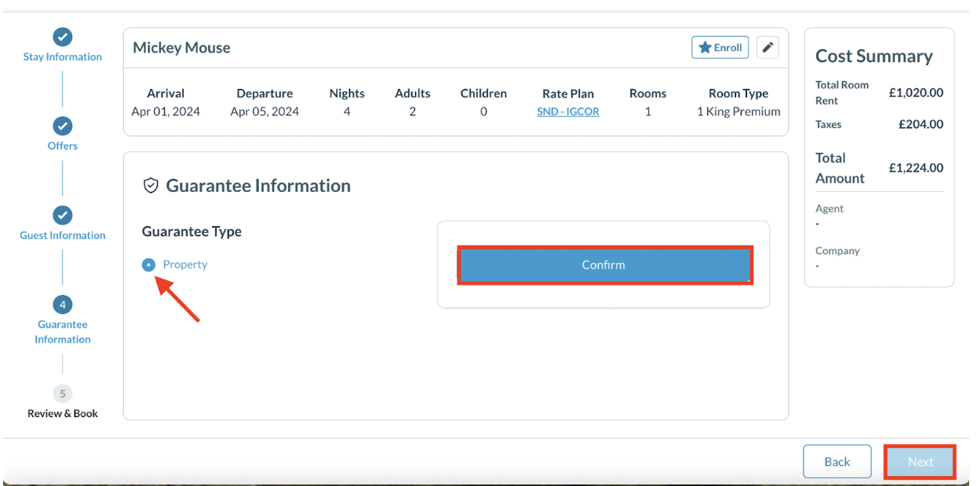Click the Property label text
The image size is (980, 486).
pos(185,265)
